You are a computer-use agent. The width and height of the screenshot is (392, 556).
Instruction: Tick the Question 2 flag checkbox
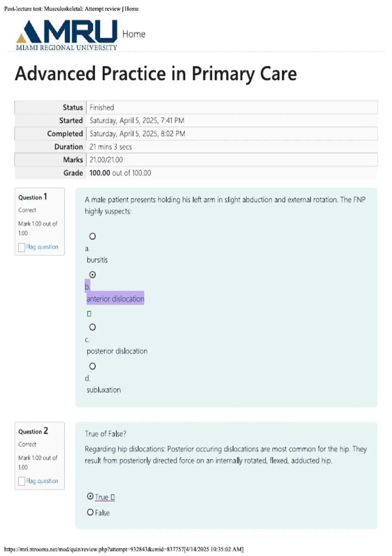pyautogui.click(x=22, y=481)
